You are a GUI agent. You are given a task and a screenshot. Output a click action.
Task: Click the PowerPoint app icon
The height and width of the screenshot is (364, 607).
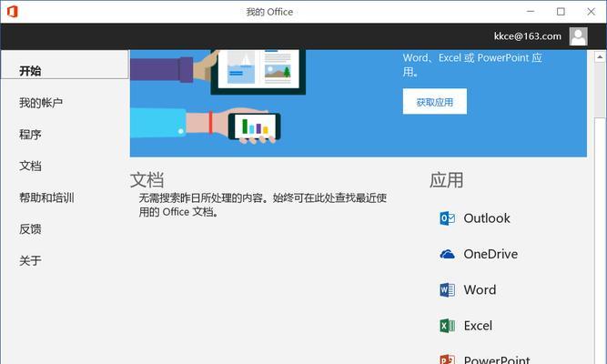(447, 359)
